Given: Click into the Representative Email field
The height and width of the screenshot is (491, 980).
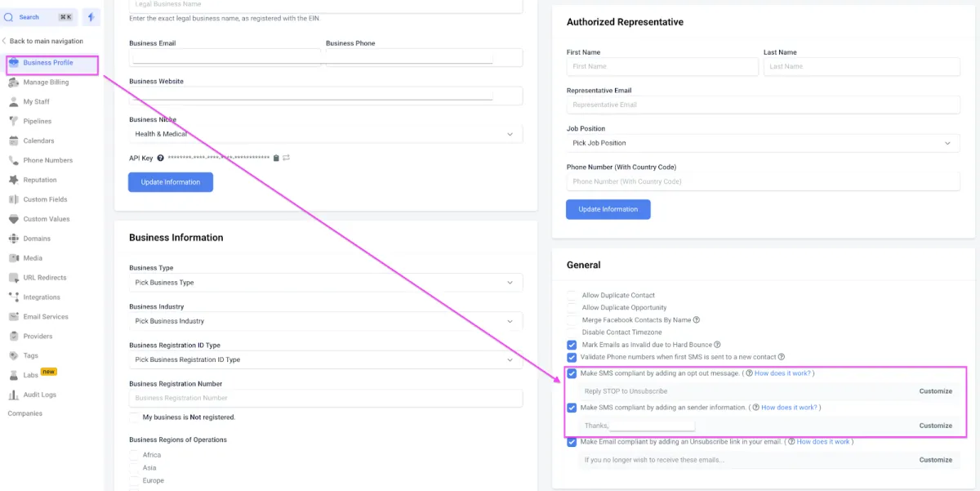Looking at the screenshot, I should coord(763,105).
